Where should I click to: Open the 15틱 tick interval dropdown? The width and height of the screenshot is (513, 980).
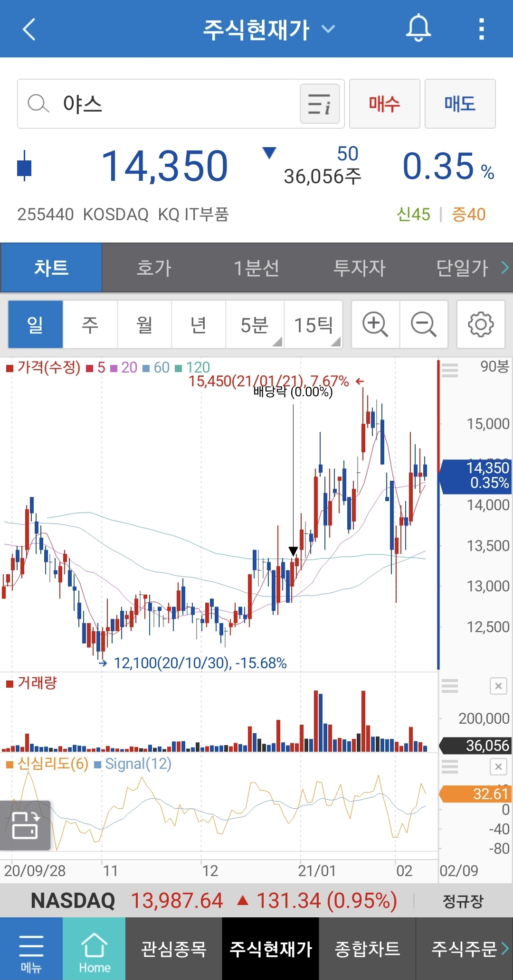pos(313,325)
